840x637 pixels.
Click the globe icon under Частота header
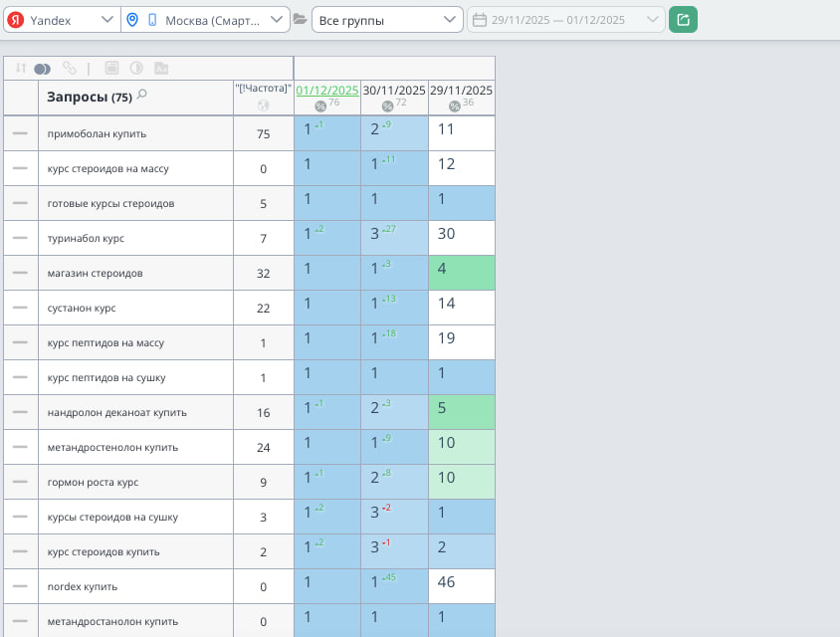coord(263,106)
